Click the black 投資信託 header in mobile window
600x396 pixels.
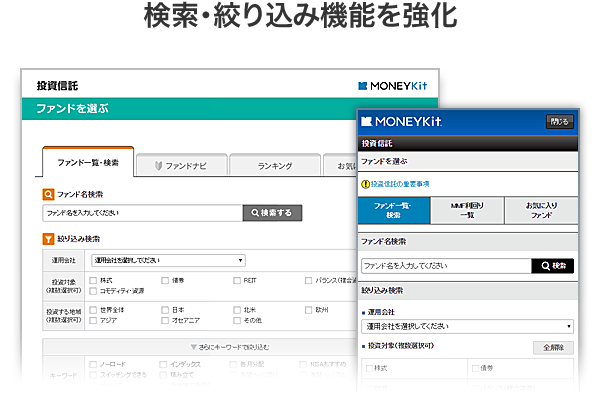468,143
